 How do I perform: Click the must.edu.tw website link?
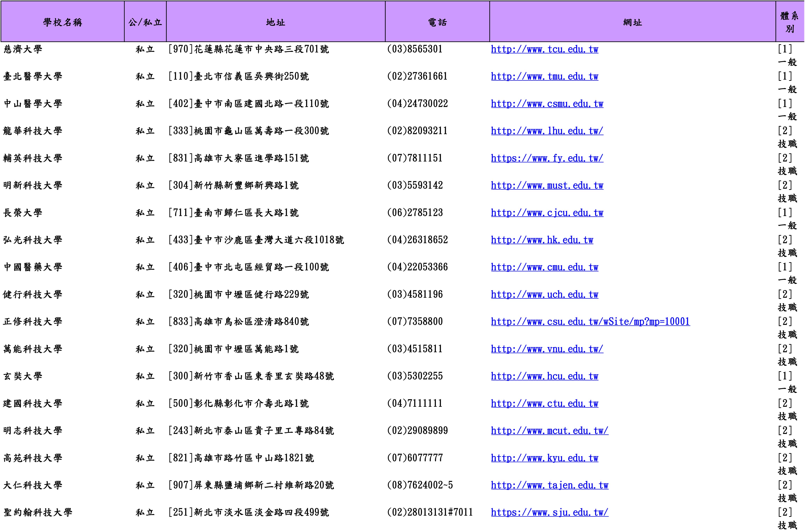(547, 186)
